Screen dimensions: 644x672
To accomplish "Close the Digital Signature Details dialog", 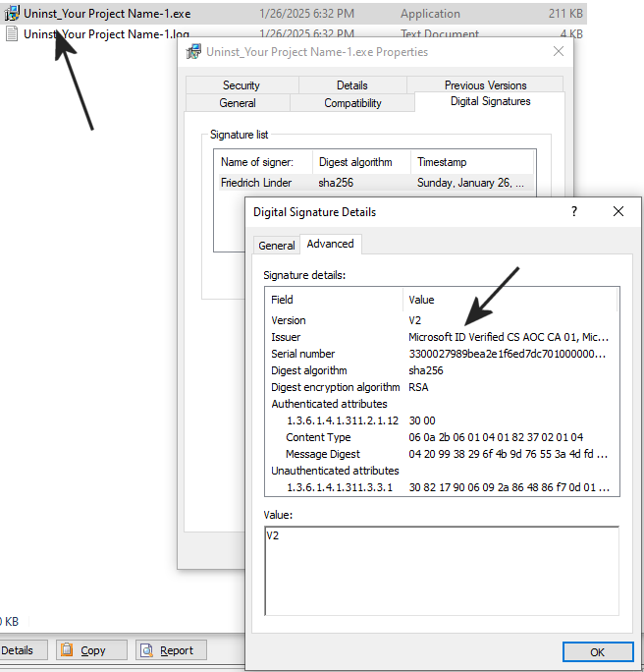I will 618,211.
